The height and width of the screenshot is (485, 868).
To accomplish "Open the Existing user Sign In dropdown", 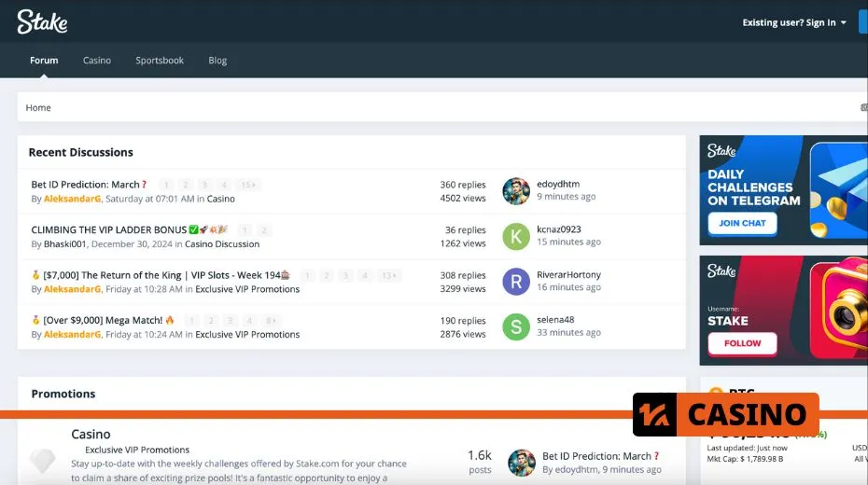I will pyautogui.click(x=794, y=22).
